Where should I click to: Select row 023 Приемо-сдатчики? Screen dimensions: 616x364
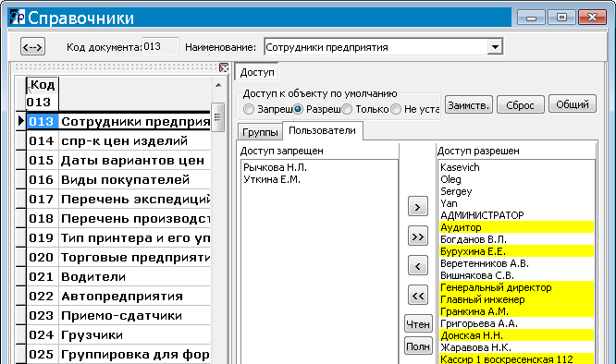click(x=118, y=316)
